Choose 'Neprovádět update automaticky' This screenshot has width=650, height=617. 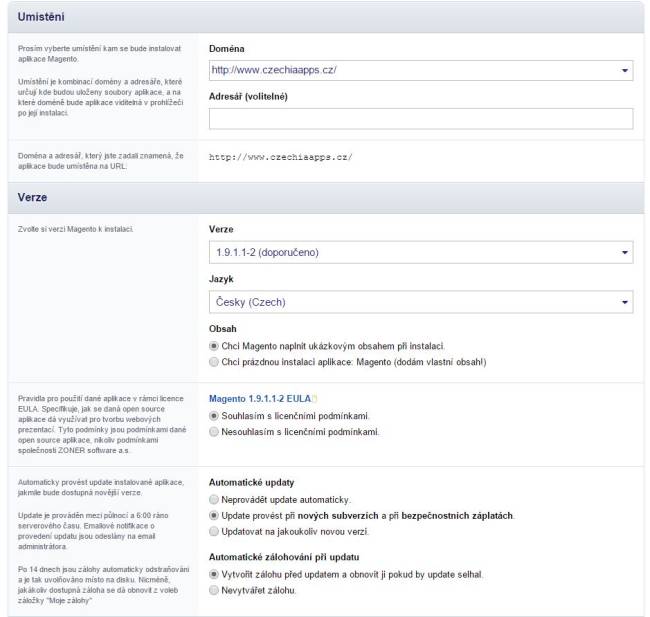point(215,498)
